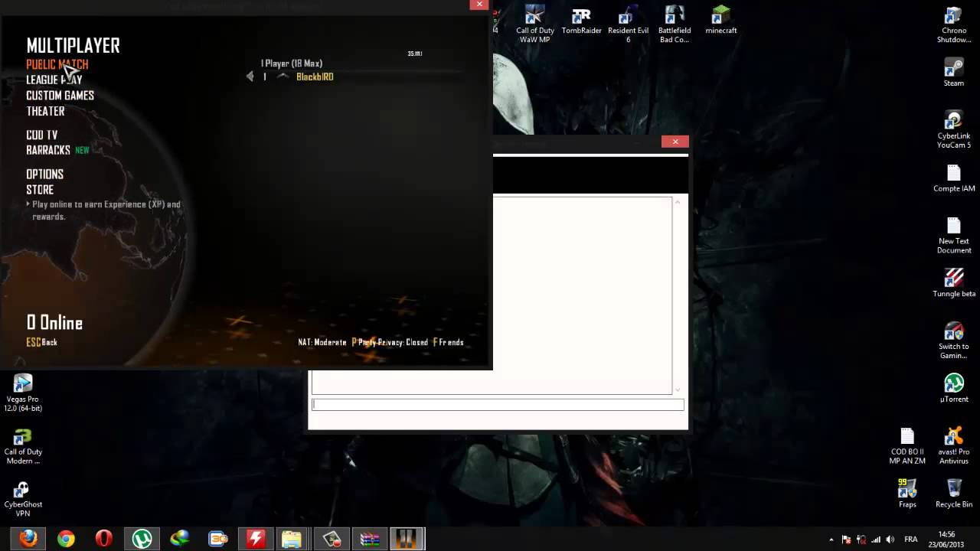Open Party Privacy: Closed setting
The height and width of the screenshot is (551, 980).
pos(390,342)
